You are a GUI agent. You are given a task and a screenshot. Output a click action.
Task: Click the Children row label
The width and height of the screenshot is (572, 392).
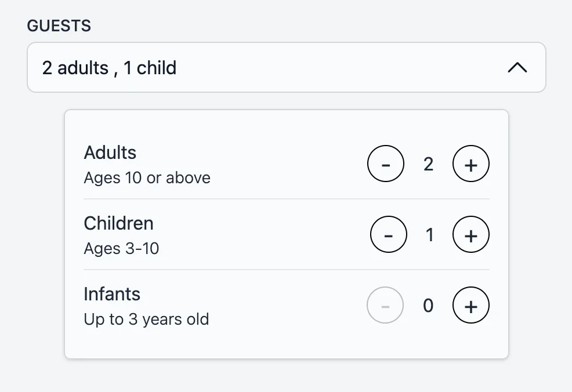(x=119, y=223)
